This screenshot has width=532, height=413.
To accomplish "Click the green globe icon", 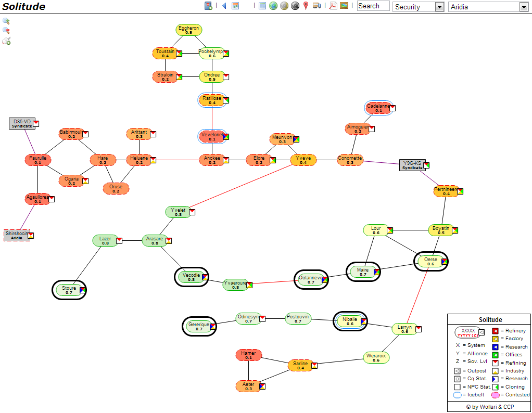I will (x=273, y=6).
